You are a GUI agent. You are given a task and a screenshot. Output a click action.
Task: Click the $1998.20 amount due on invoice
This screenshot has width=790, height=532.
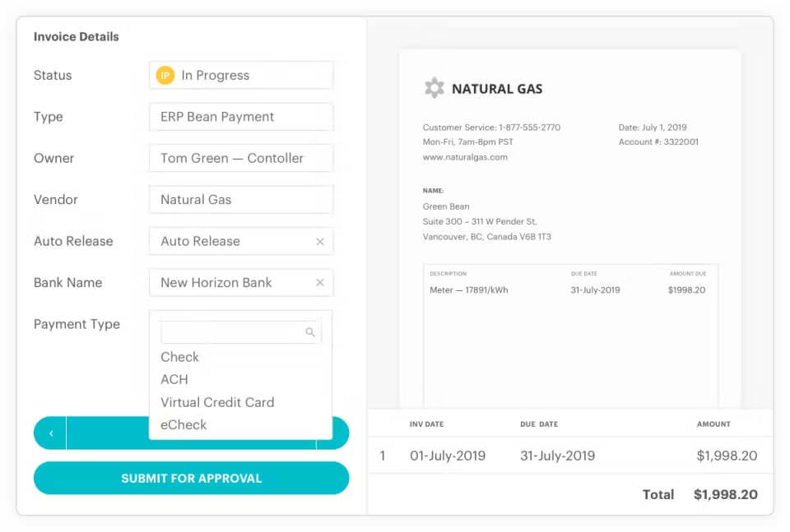click(x=686, y=290)
